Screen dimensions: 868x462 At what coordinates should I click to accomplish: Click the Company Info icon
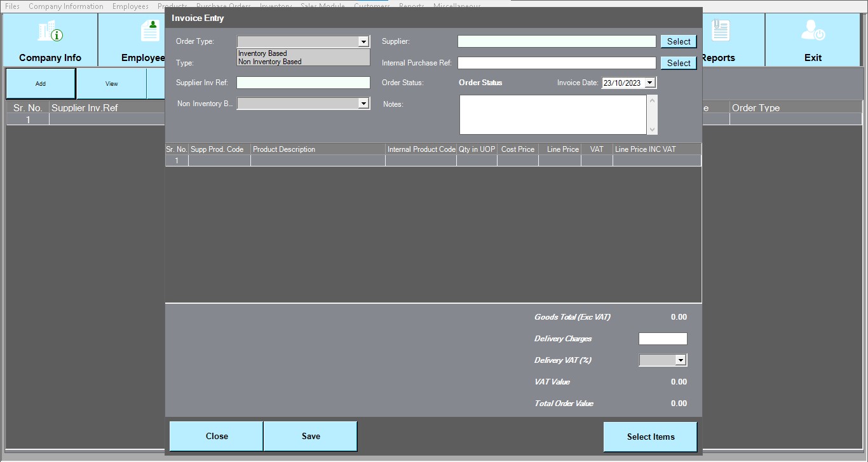pos(50,39)
